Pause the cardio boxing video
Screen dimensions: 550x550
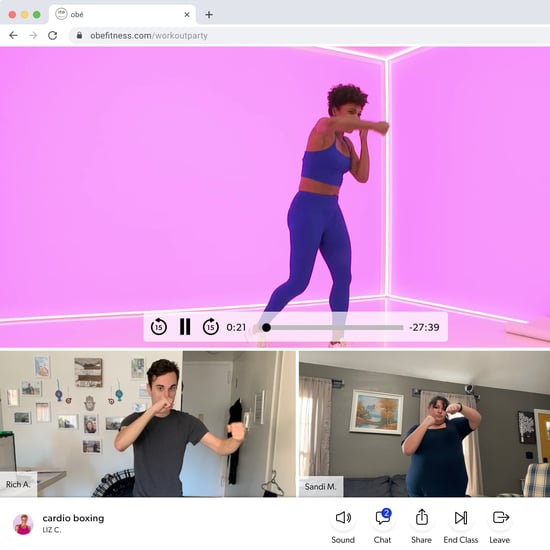[x=185, y=327]
